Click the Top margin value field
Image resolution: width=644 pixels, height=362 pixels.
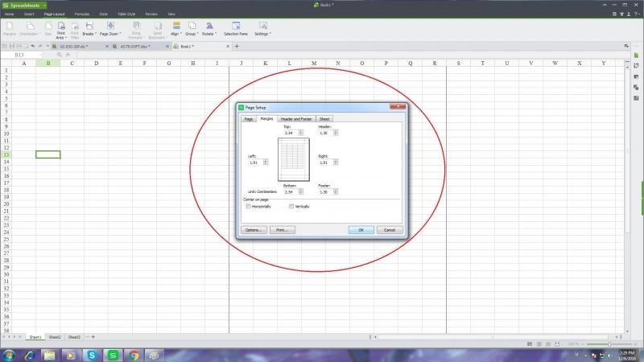click(286, 133)
